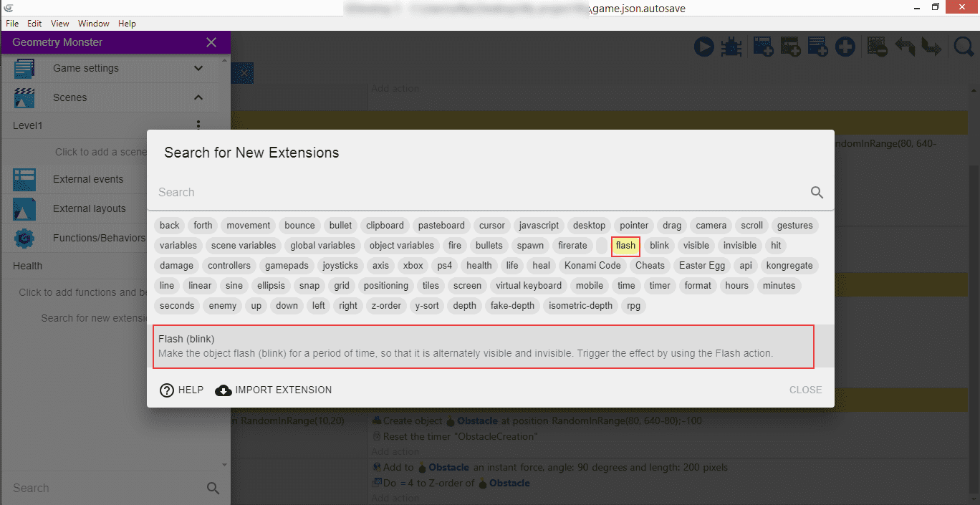The height and width of the screenshot is (505, 980).
Task: Click the search icon in extensions dialog
Action: 817,192
